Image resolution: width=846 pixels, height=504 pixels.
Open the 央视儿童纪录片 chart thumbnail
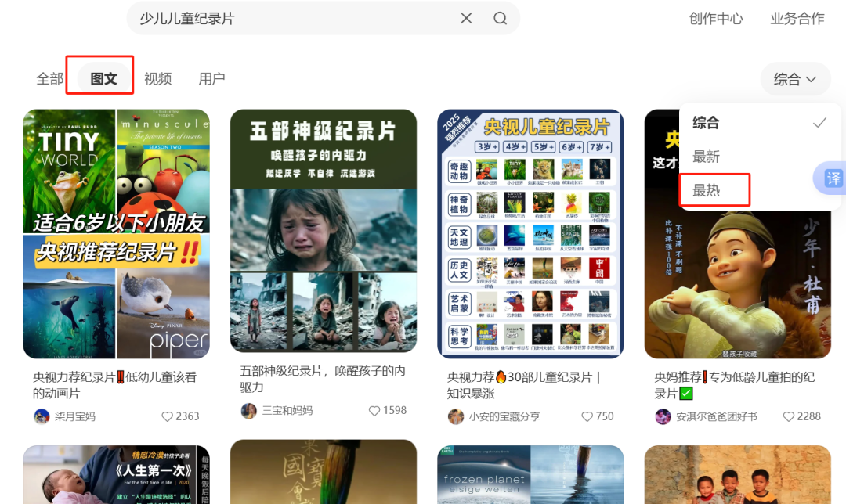[530, 234]
